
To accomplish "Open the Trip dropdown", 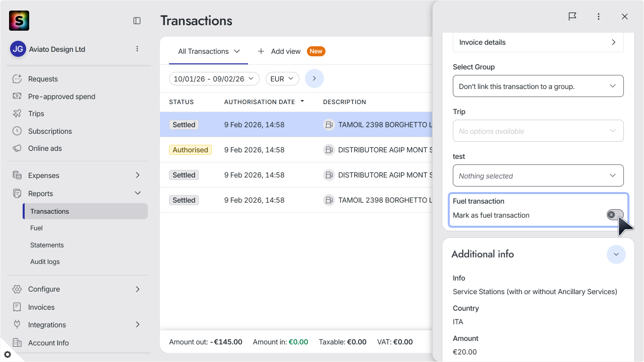I will 538,131.
